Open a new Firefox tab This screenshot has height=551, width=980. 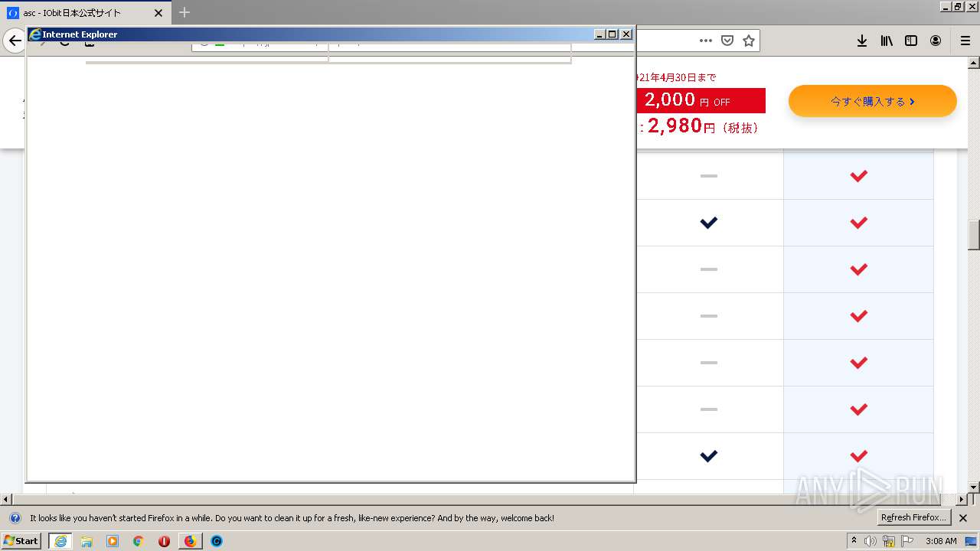point(185,12)
